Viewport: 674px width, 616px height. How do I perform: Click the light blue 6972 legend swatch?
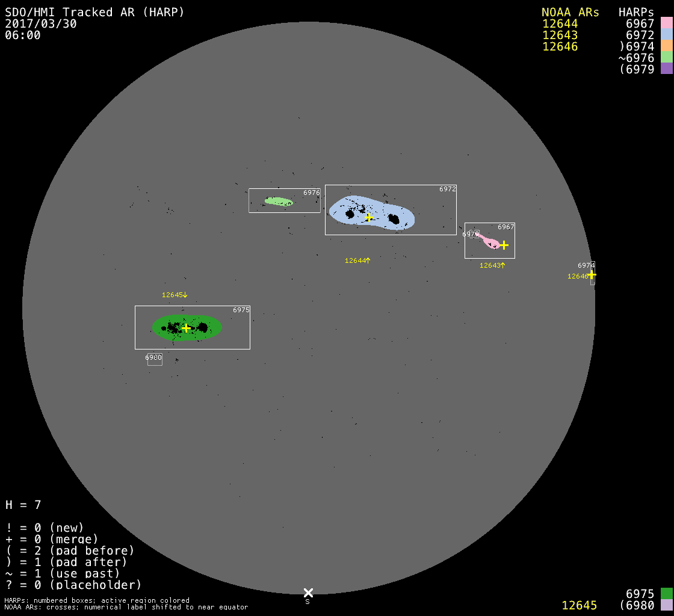(x=666, y=35)
